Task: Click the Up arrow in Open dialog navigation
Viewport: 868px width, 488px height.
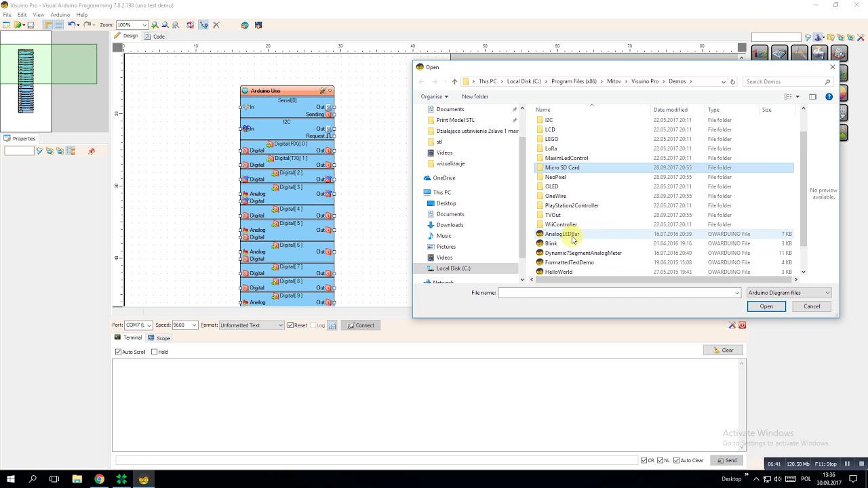Action: coord(454,82)
